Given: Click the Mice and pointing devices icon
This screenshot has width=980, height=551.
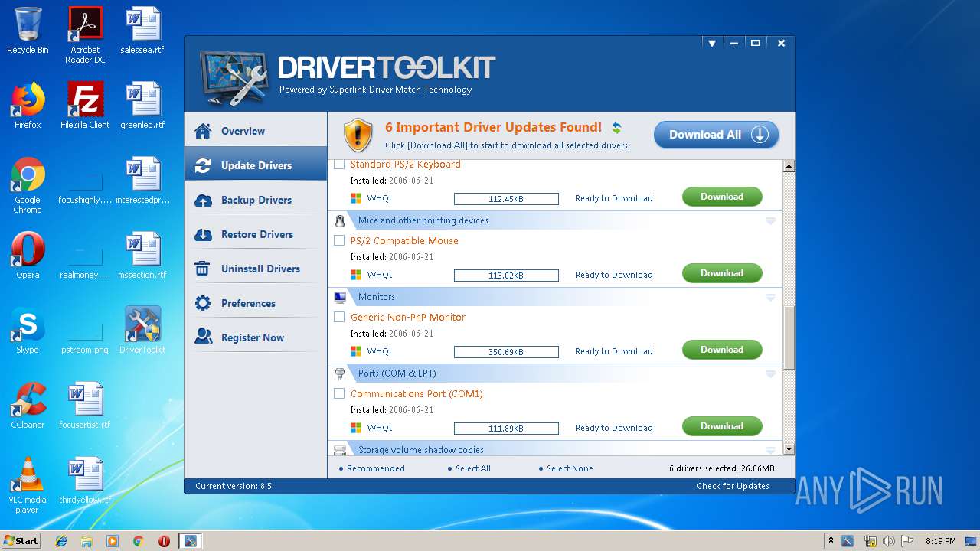Looking at the screenshot, I should [x=340, y=220].
